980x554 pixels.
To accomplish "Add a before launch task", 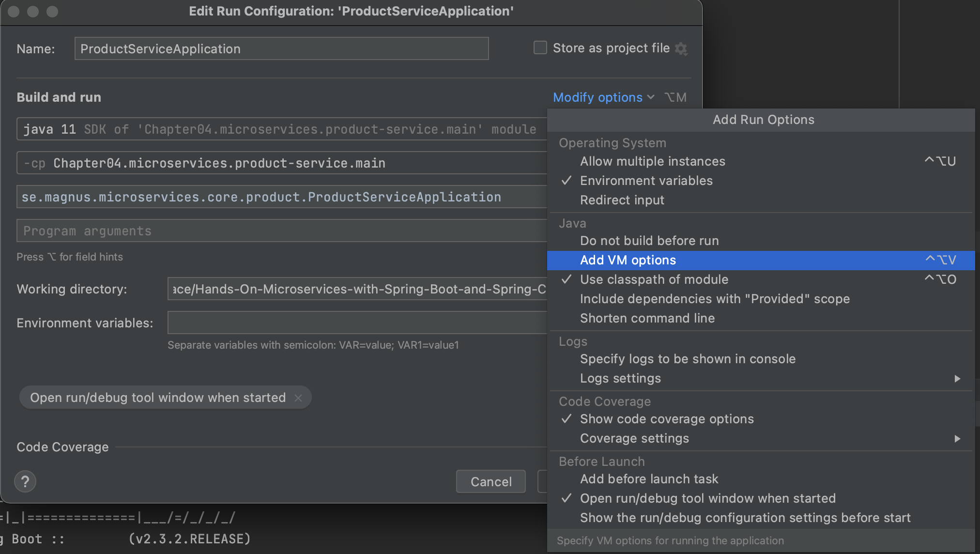I will pyautogui.click(x=649, y=478).
